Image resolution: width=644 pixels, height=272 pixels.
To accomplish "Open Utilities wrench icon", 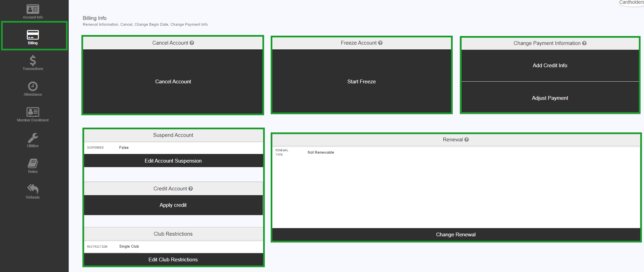I will click(33, 138).
